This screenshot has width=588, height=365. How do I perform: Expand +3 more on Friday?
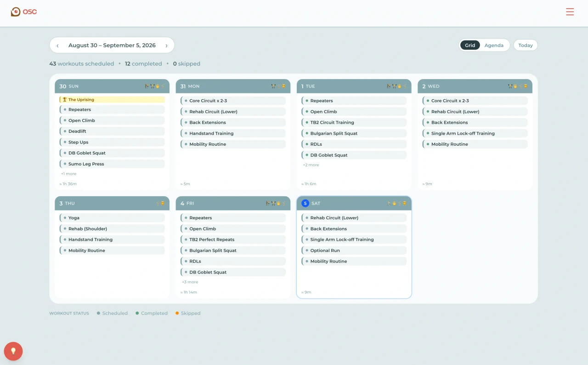(190, 282)
